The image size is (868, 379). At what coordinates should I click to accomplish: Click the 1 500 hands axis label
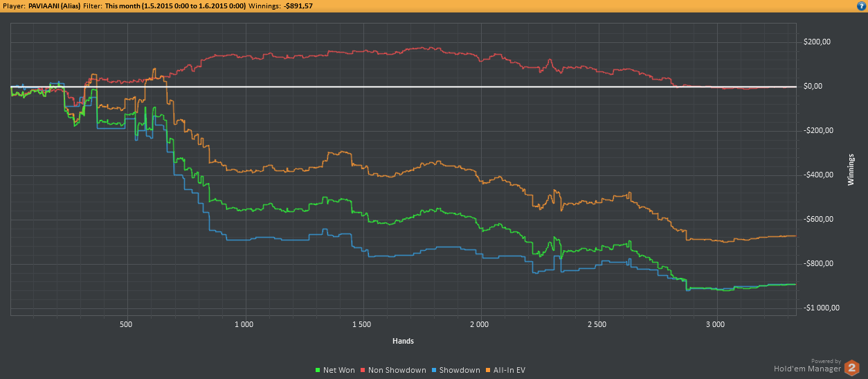click(361, 324)
